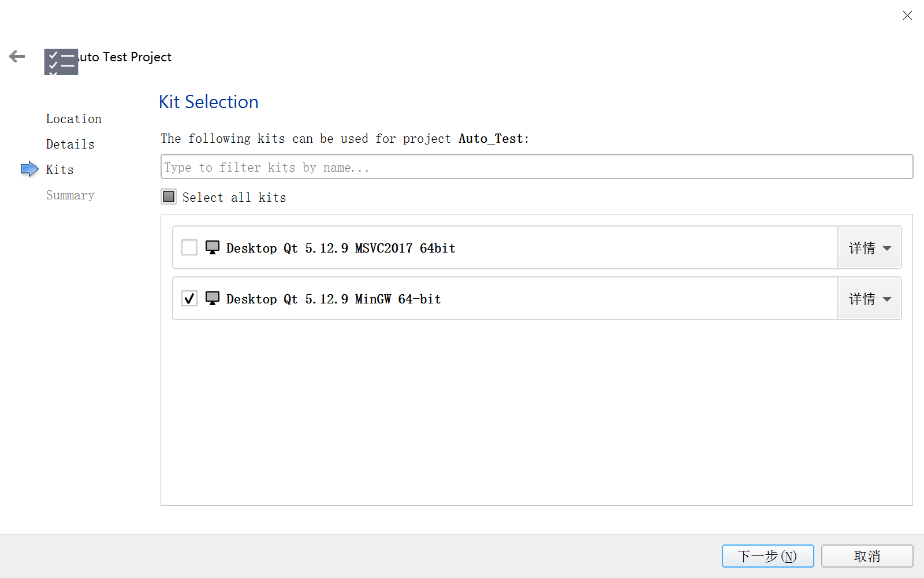Click the Desktop Qt MSVC2017 64bit kit label
Image resolution: width=924 pixels, height=578 pixels.
click(341, 248)
